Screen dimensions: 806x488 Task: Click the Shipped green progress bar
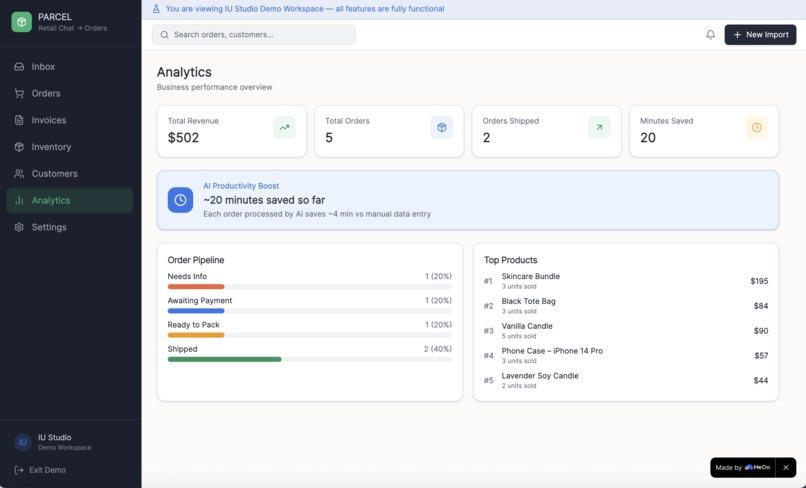tap(225, 359)
